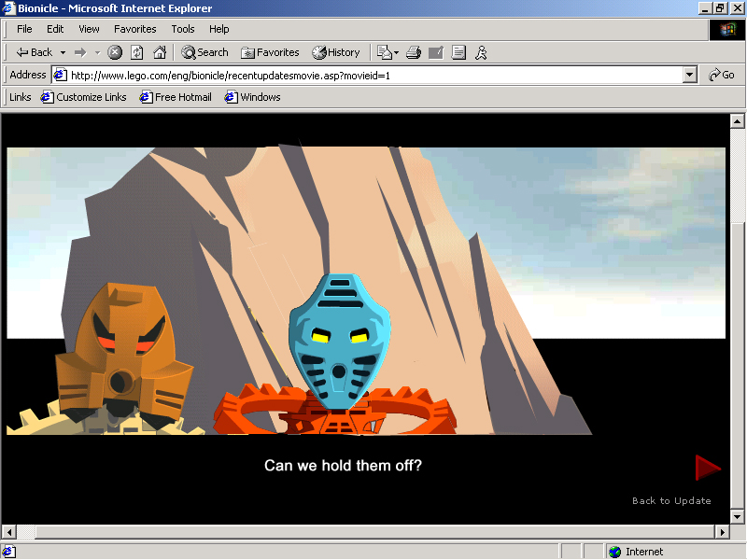Show the History pane
The height and width of the screenshot is (560, 747).
coord(336,52)
